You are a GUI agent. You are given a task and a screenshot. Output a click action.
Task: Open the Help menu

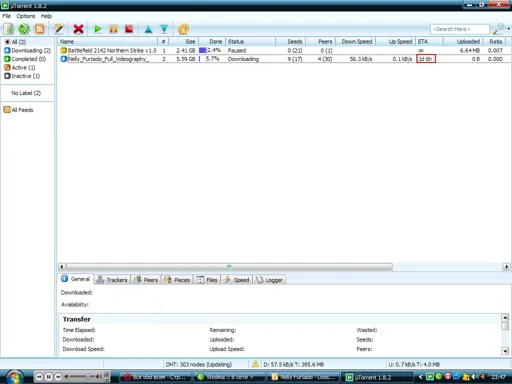pos(46,16)
